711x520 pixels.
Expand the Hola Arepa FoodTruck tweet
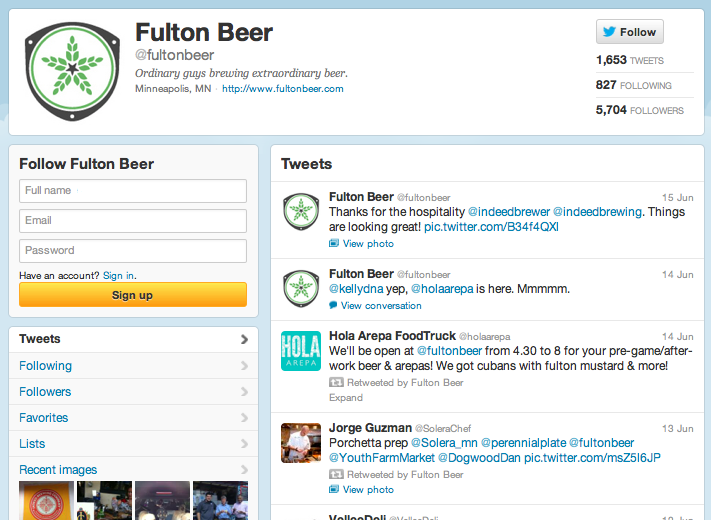[x=346, y=398]
